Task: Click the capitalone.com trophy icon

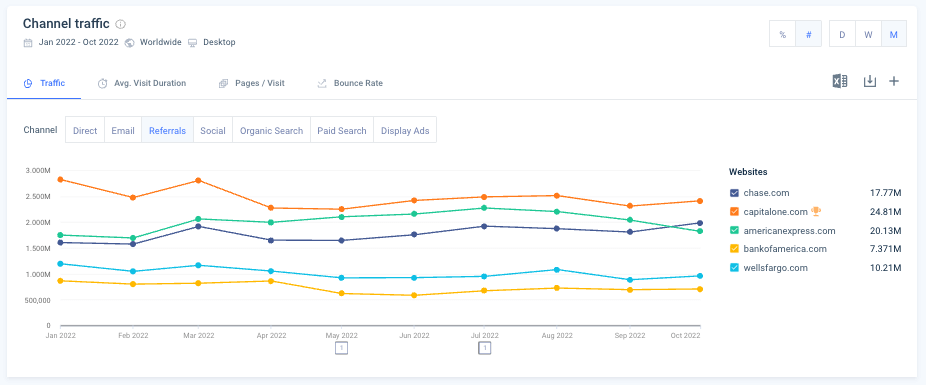Action: [x=816, y=211]
